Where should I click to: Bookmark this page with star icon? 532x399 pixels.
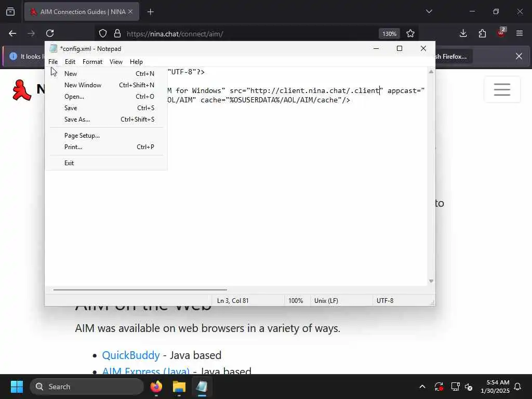coord(410,34)
